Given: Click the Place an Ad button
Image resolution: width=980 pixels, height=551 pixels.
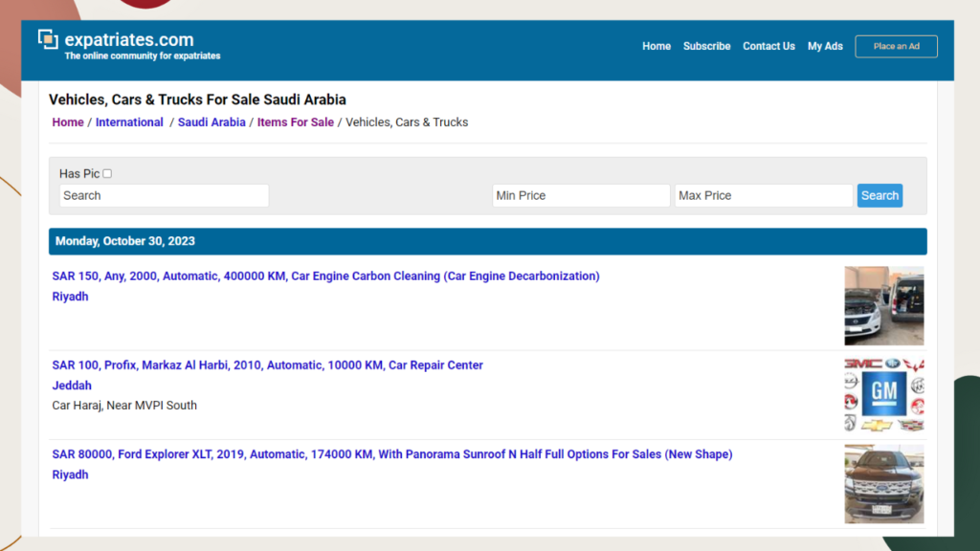Looking at the screenshot, I should (896, 46).
